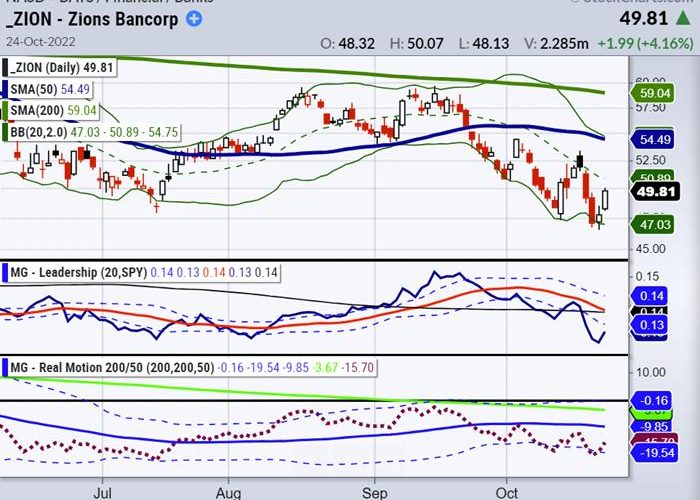Click the blue 0.13 Leadership axis tag
Screen dimensions: 700x500
[649, 325]
